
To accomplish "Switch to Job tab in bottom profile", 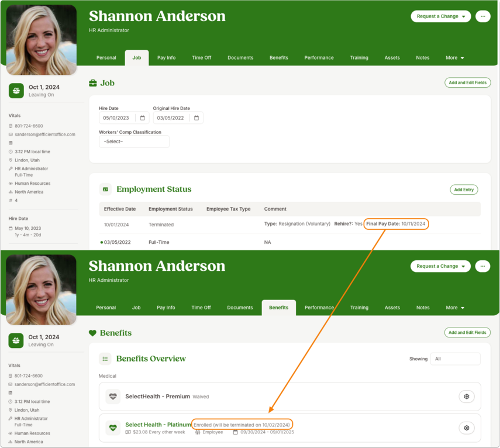I will click(136, 308).
